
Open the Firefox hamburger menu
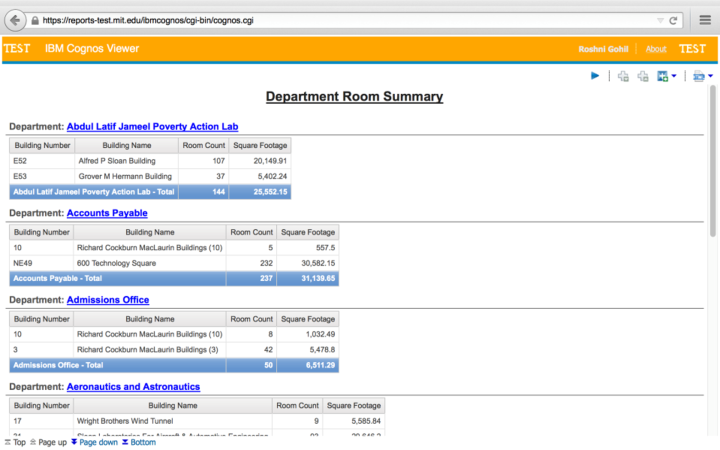[704, 20]
